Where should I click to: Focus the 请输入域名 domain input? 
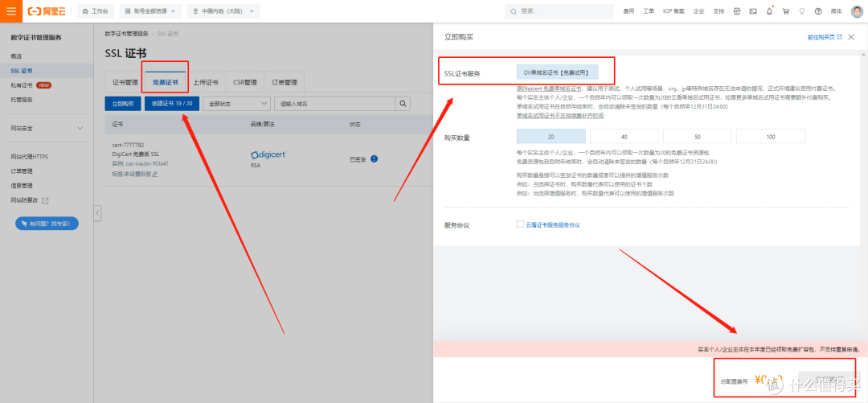335,104
